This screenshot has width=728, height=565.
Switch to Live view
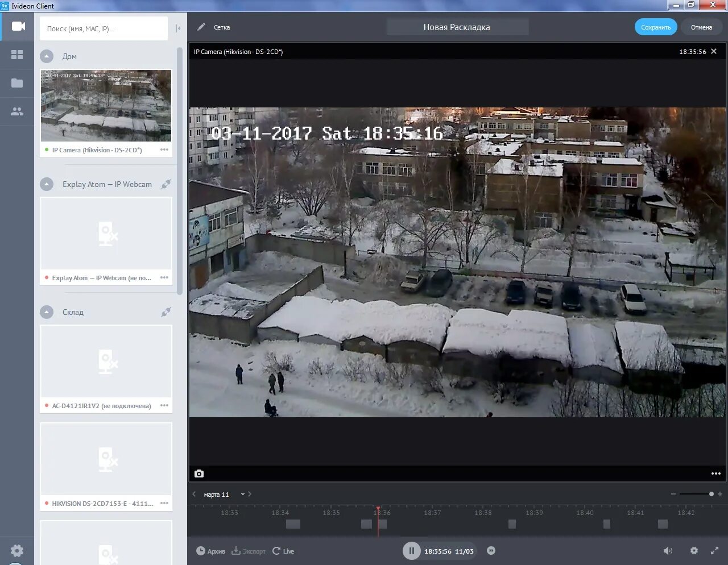(x=283, y=551)
